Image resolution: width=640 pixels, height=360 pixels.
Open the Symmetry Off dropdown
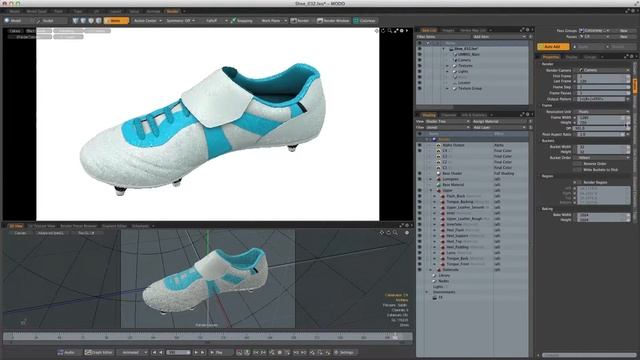pyautogui.click(x=180, y=20)
